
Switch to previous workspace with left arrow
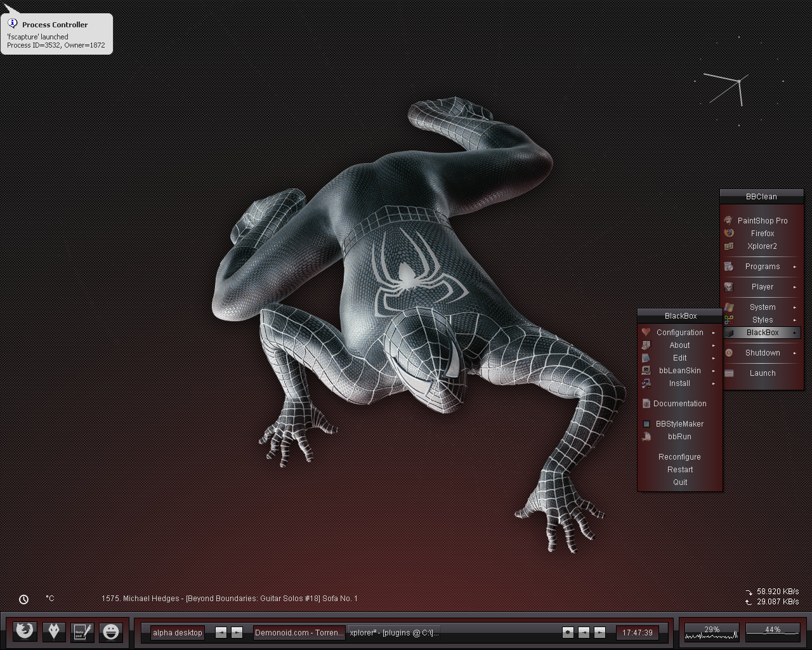coord(221,632)
